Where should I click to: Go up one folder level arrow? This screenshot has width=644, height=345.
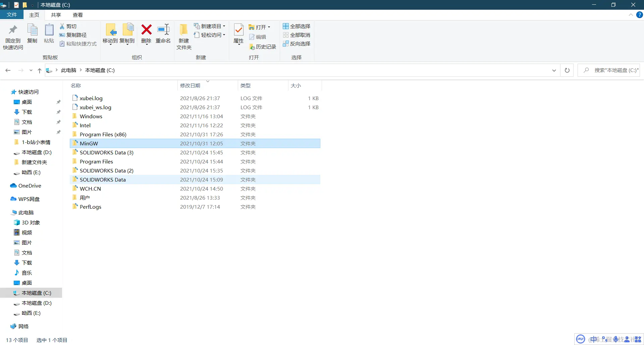pyautogui.click(x=40, y=70)
